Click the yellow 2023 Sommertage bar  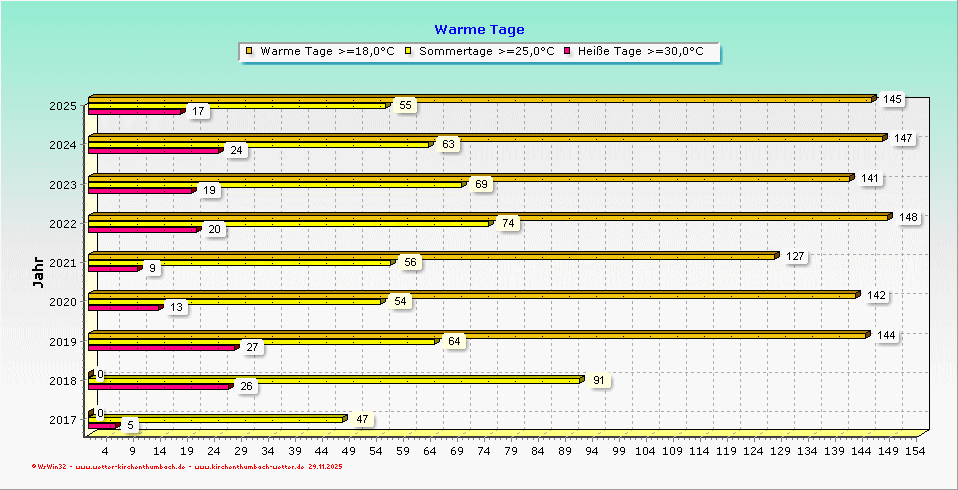[275, 184]
